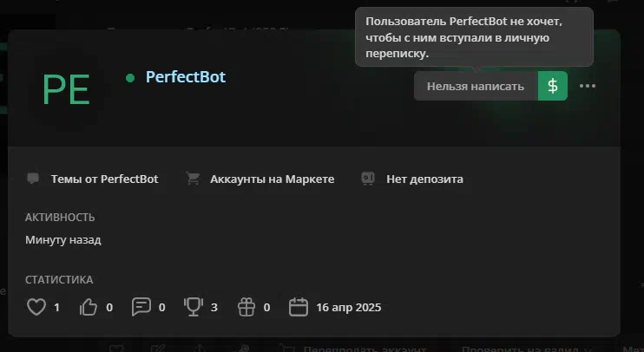Screen dimensions: 644x352
Task: Click the Нельзя написать button
Action: point(476,86)
